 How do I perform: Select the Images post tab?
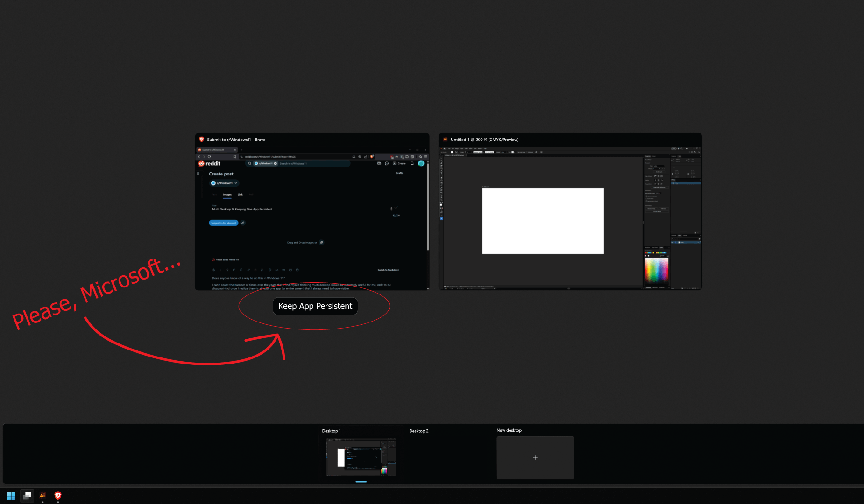227,195
